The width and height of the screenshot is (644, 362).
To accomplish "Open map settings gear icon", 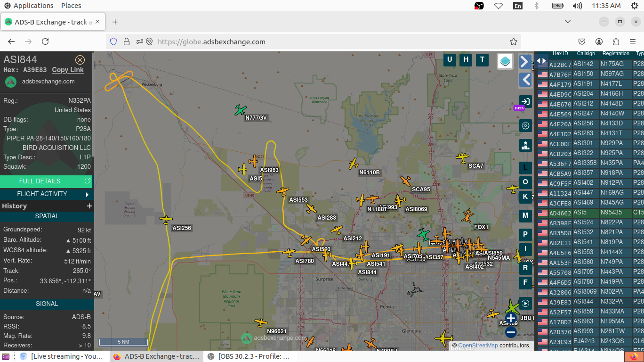I will 525,125.
